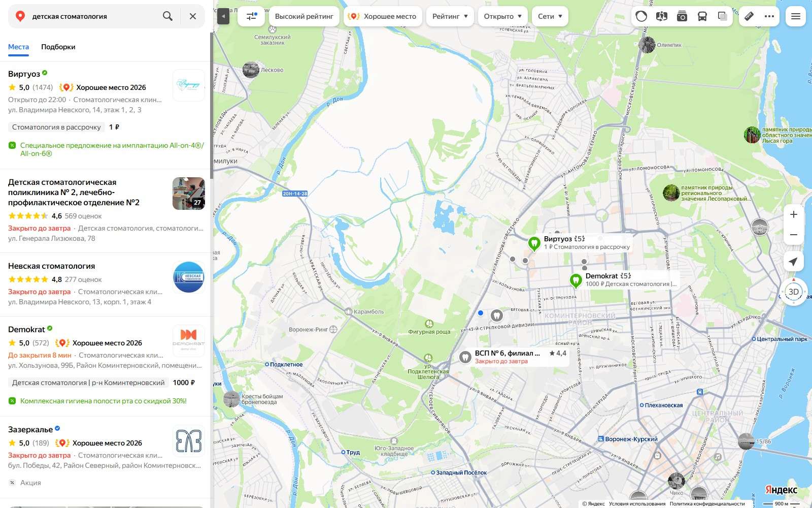Open the Невская стоматология listing
Viewport: 812px width, 508px height.
(x=51, y=266)
